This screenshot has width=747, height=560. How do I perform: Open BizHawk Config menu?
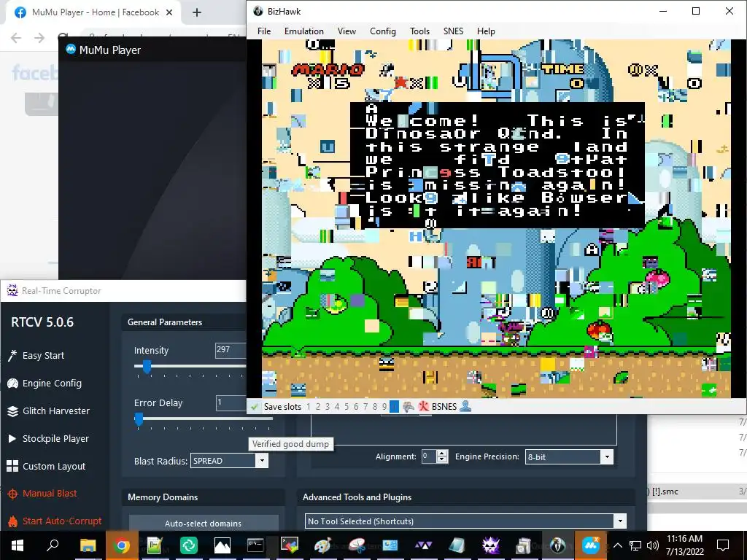point(382,31)
